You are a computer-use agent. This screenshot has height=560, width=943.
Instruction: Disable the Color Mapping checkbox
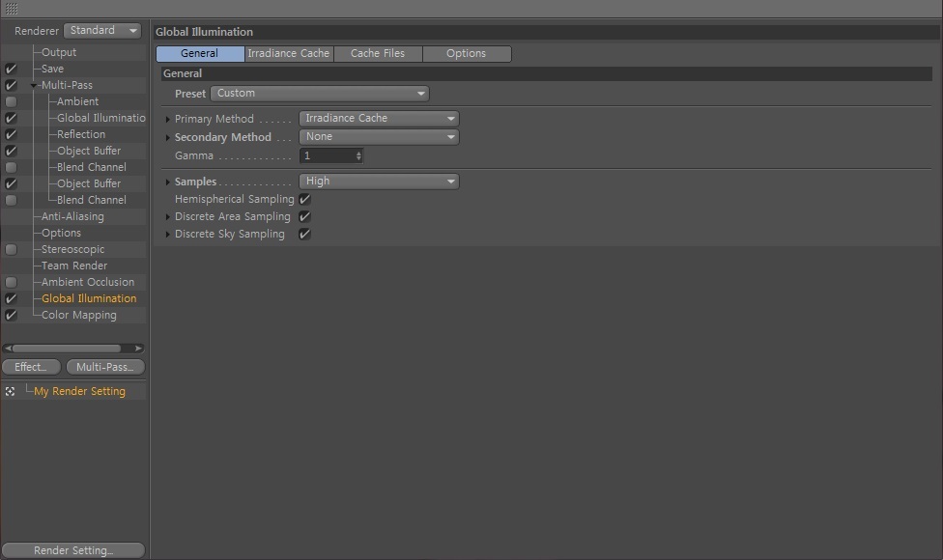tap(11, 315)
